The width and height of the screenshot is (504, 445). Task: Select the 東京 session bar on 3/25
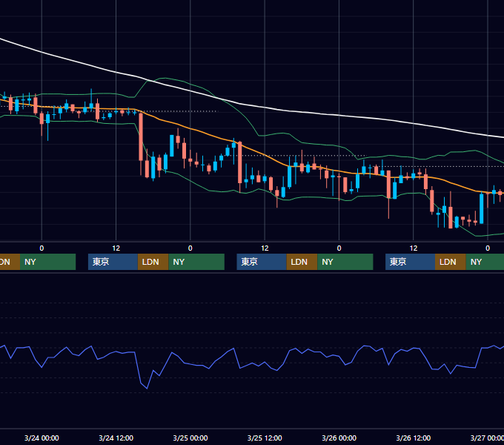point(262,262)
